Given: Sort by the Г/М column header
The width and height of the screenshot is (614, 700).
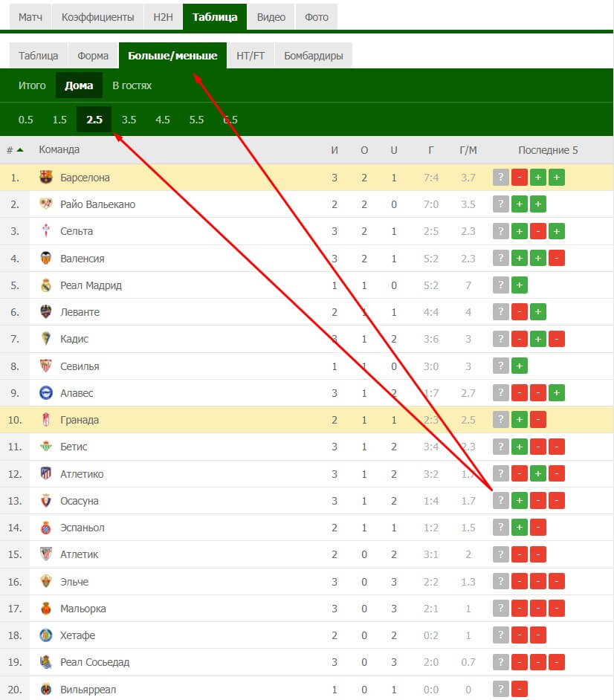Looking at the screenshot, I should (468, 150).
